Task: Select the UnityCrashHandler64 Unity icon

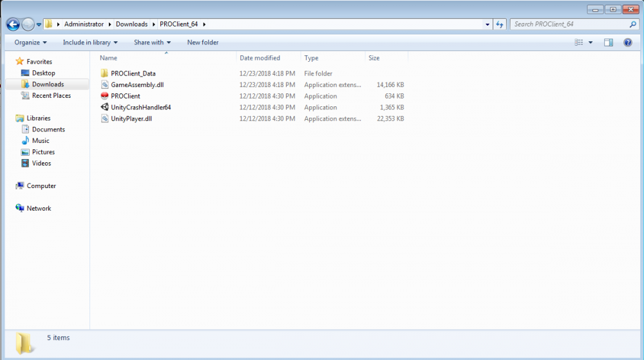Action: click(105, 108)
